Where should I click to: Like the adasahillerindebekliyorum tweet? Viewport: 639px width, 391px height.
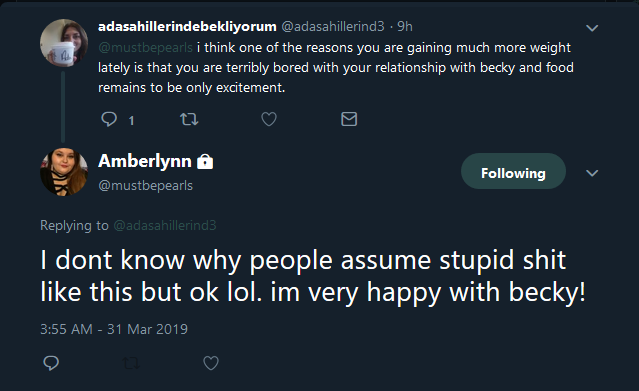coord(269,119)
